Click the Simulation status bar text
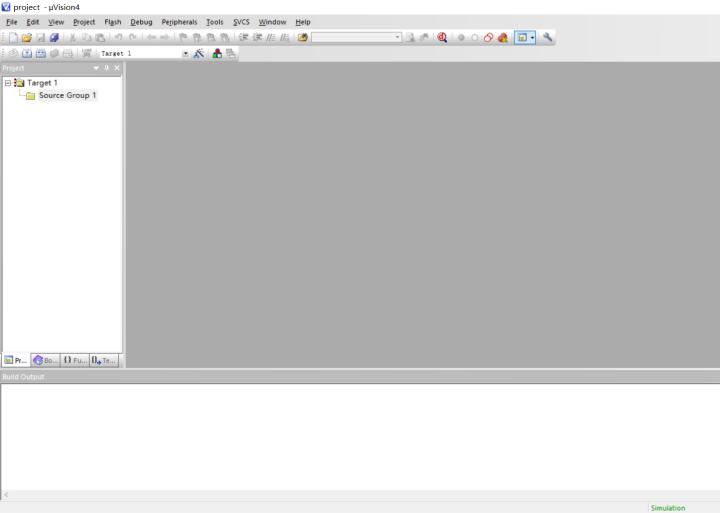This screenshot has width=720, height=513. pyautogui.click(x=668, y=508)
